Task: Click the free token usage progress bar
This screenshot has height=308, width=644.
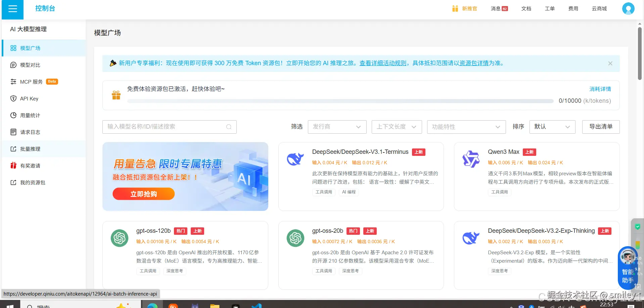Action: pos(340,101)
